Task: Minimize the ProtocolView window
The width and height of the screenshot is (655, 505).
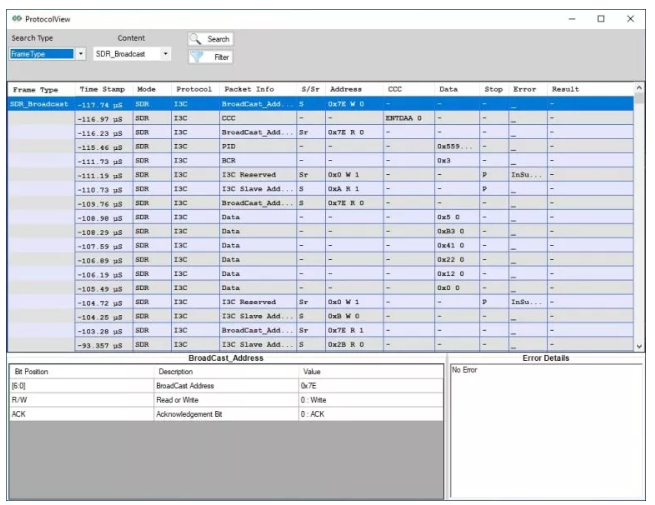Action: click(572, 19)
